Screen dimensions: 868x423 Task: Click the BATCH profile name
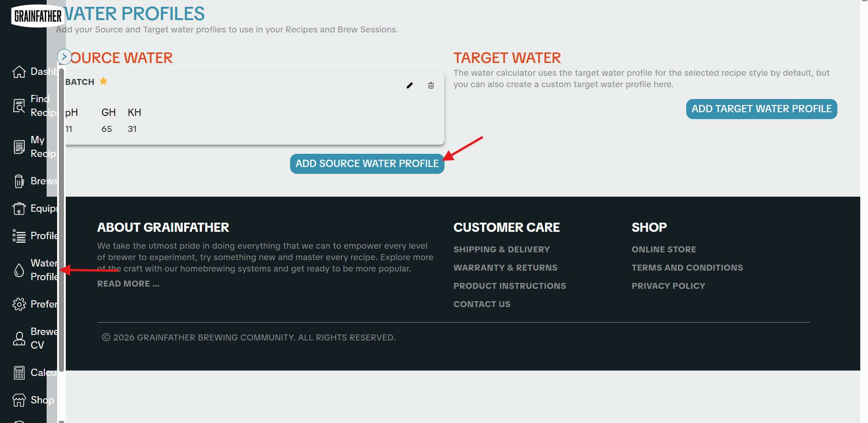coord(79,82)
